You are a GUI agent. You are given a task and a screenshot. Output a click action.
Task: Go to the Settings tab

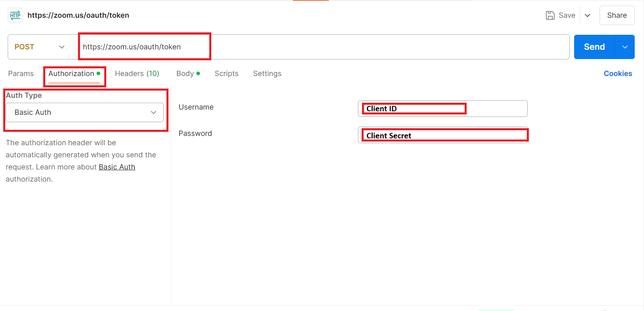tap(267, 74)
